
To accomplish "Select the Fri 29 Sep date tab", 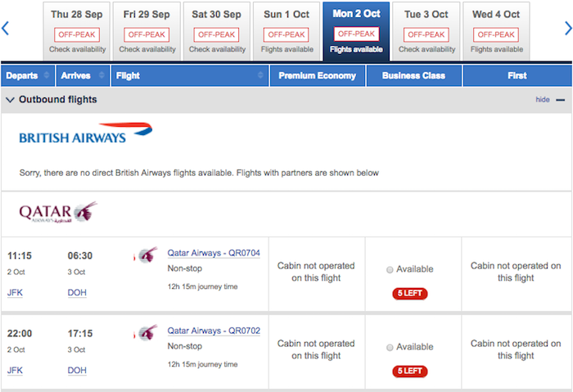I will pyautogui.click(x=147, y=31).
